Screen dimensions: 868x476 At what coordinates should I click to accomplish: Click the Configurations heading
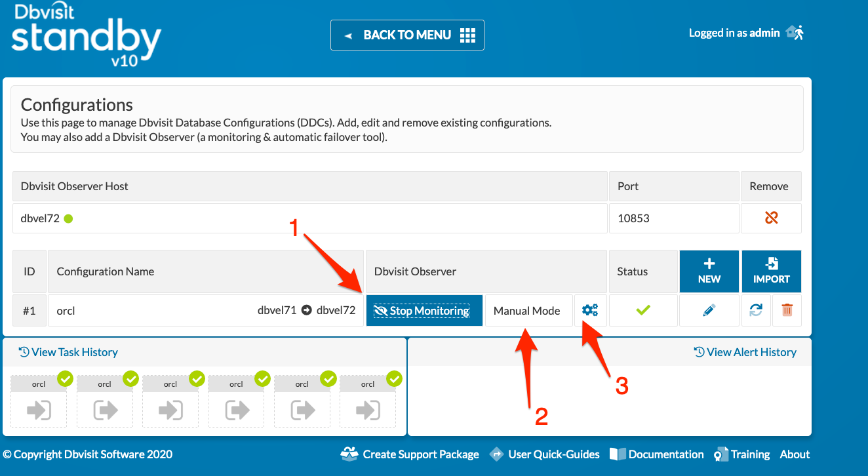tap(77, 105)
